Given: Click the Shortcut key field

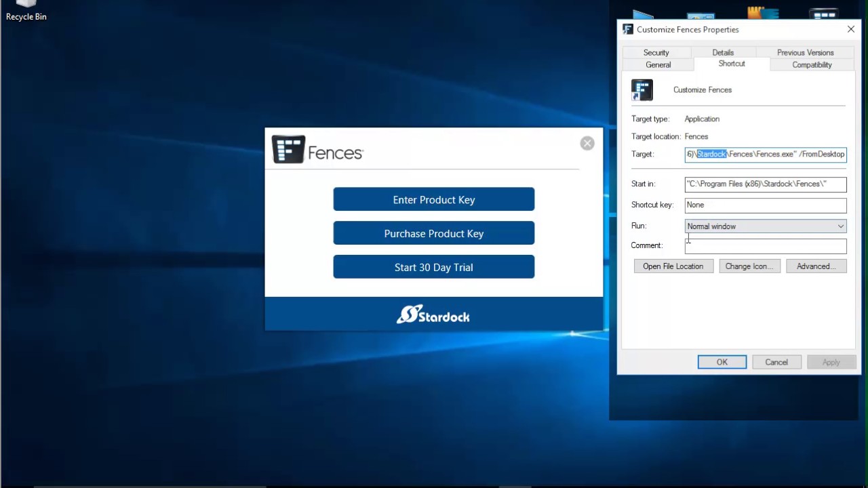Looking at the screenshot, I should (x=766, y=205).
